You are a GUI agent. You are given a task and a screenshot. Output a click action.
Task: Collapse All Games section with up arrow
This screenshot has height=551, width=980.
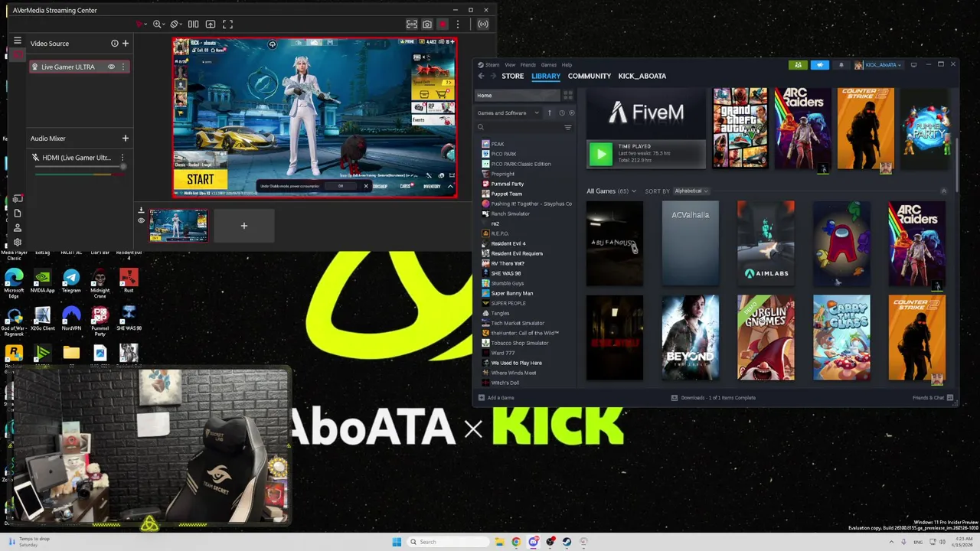943,191
